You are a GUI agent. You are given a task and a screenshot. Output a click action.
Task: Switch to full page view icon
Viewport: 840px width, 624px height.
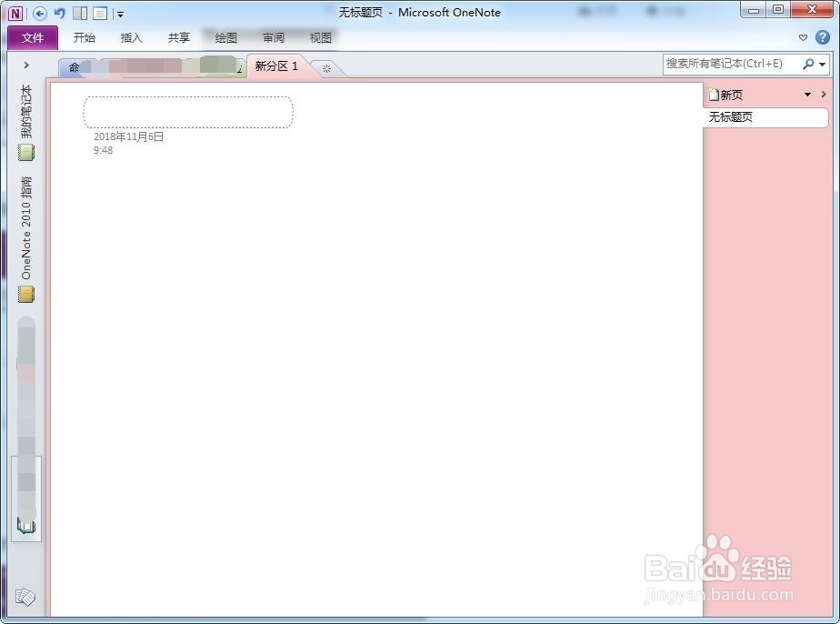point(100,14)
